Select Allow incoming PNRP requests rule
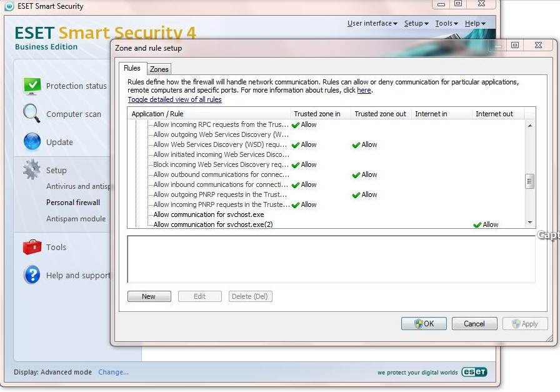 (221, 205)
